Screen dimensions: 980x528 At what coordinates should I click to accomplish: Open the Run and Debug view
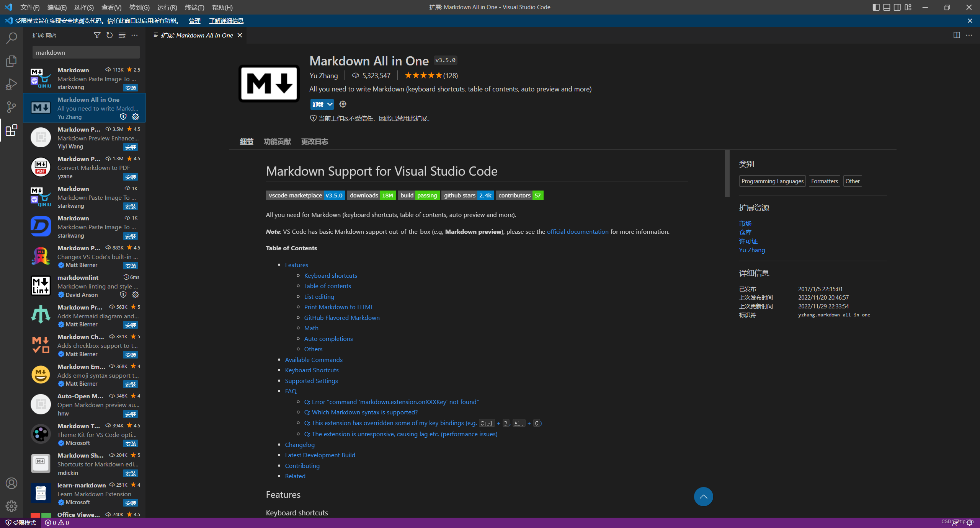click(11, 84)
